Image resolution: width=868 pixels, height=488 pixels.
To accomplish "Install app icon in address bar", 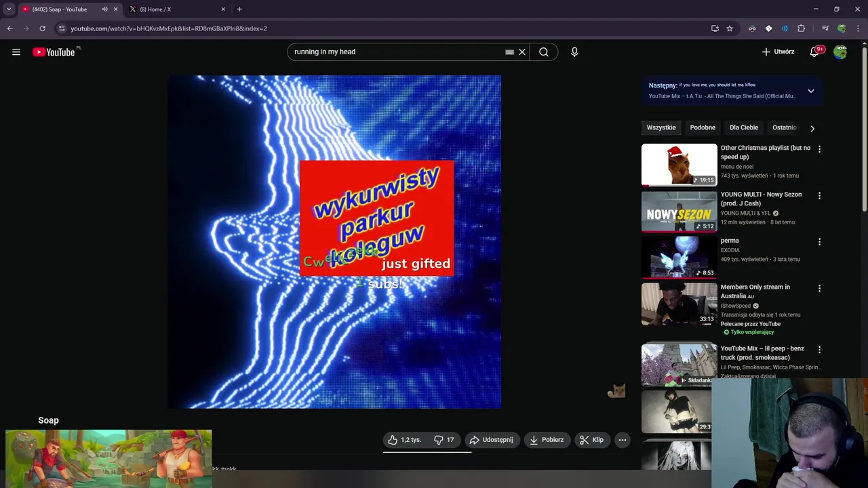I will [715, 28].
